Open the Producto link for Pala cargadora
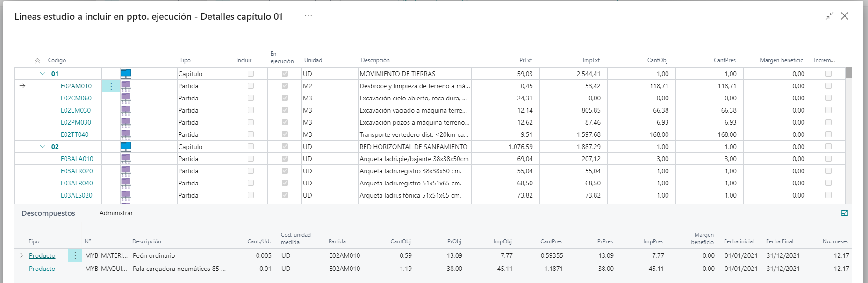The height and width of the screenshot is (283, 868). pos(42,269)
